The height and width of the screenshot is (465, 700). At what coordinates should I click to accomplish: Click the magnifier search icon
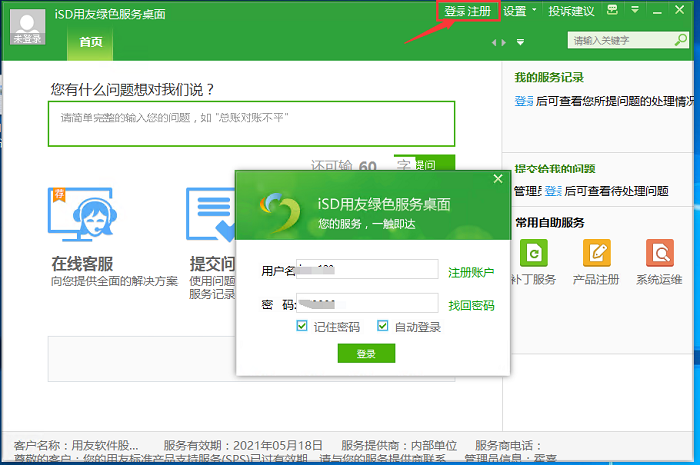click(681, 40)
